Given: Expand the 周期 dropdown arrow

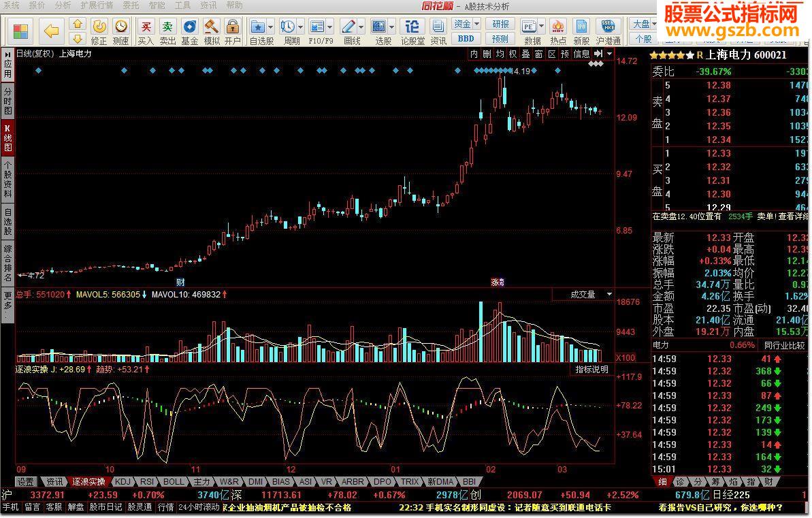Looking at the screenshot, I should 300,27.
